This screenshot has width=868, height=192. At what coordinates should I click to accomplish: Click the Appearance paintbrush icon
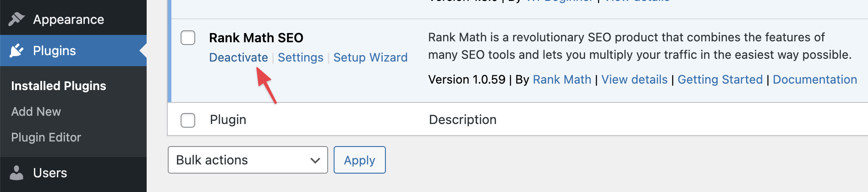tap(16, 19)
